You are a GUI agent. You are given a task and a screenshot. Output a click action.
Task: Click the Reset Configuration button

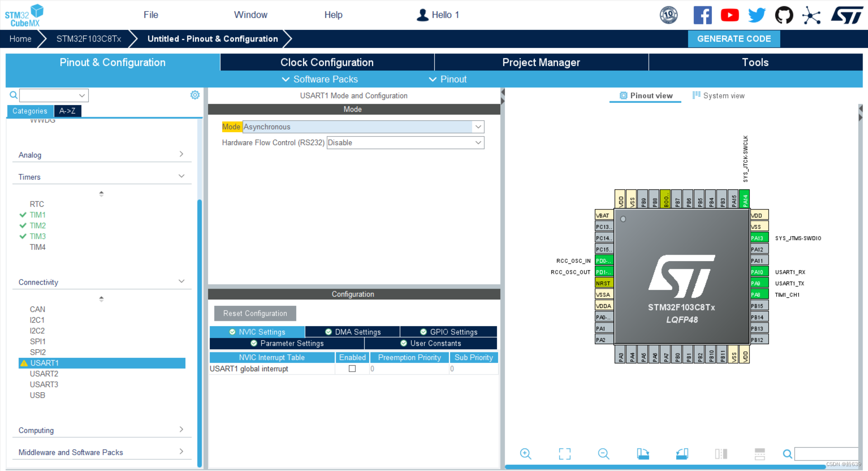pyautogui.click(x=255, y=313)
